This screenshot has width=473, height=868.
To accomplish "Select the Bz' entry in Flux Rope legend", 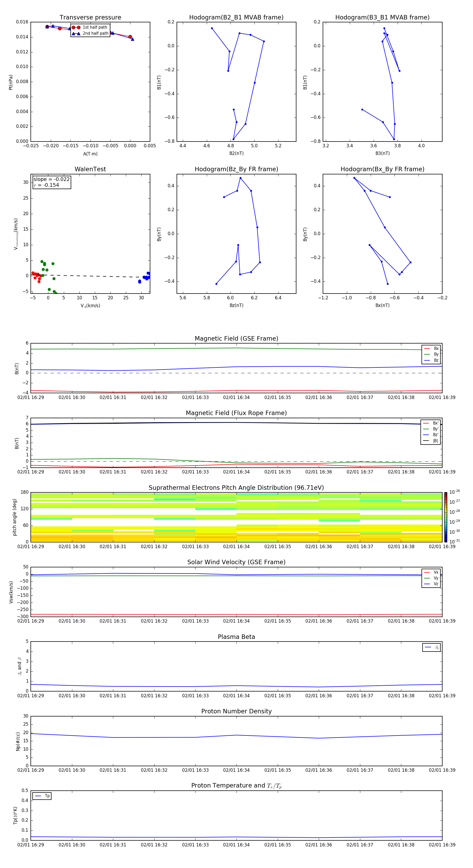I will click(x=431, y=435).
